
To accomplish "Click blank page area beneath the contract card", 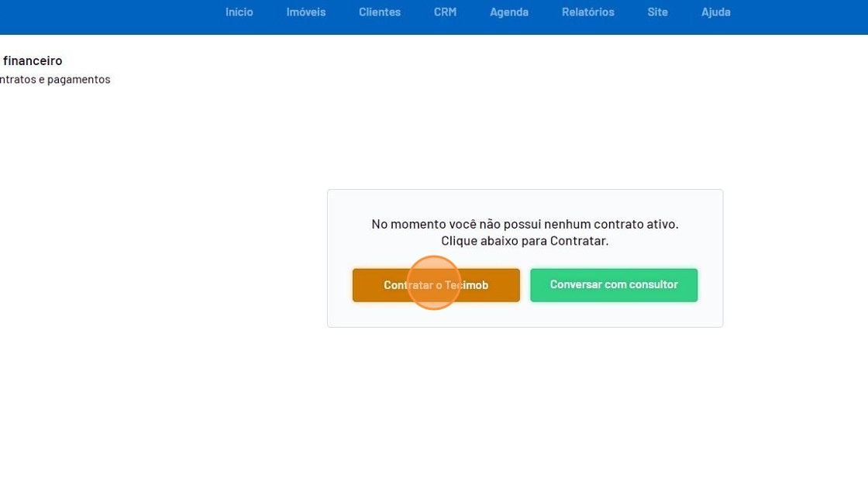I will coord(525,403).
